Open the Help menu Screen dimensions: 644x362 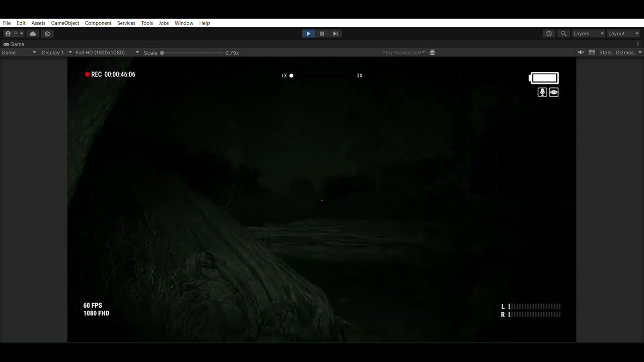click(204, 23)
